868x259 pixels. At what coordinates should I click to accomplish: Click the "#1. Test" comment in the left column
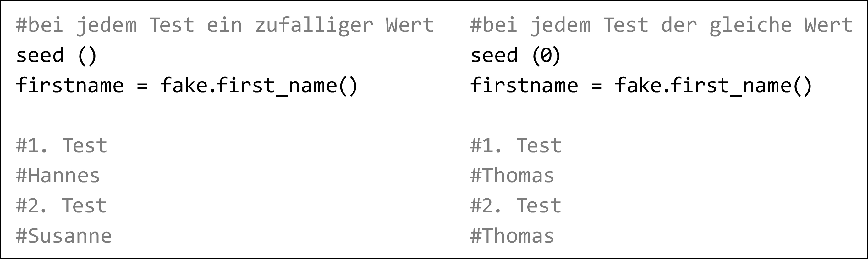(61, 146)
